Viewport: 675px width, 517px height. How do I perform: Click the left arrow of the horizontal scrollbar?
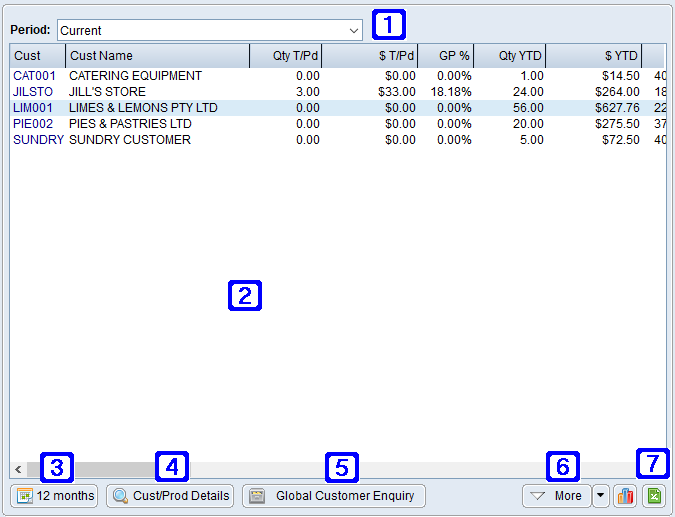[x=18, y=469]
